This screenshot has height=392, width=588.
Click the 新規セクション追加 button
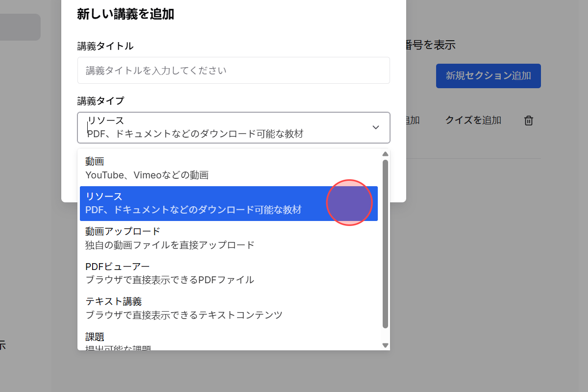[x=488, y=76]
